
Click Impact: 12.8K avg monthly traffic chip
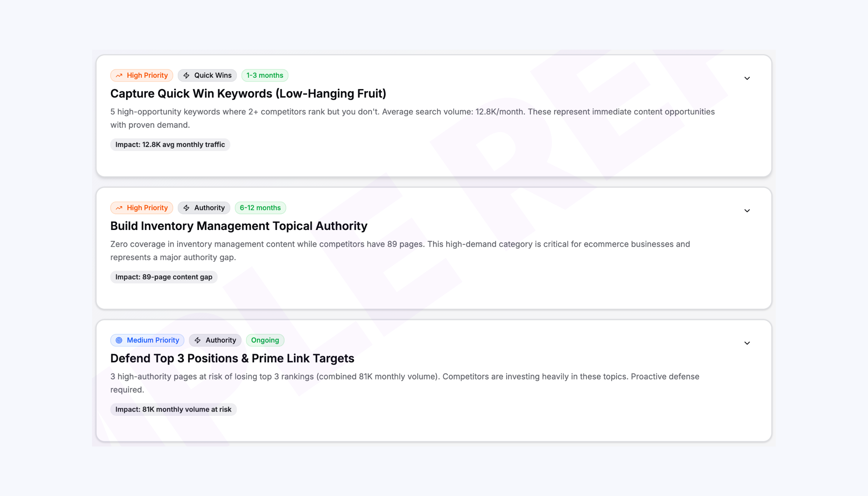tap(170, 145)
